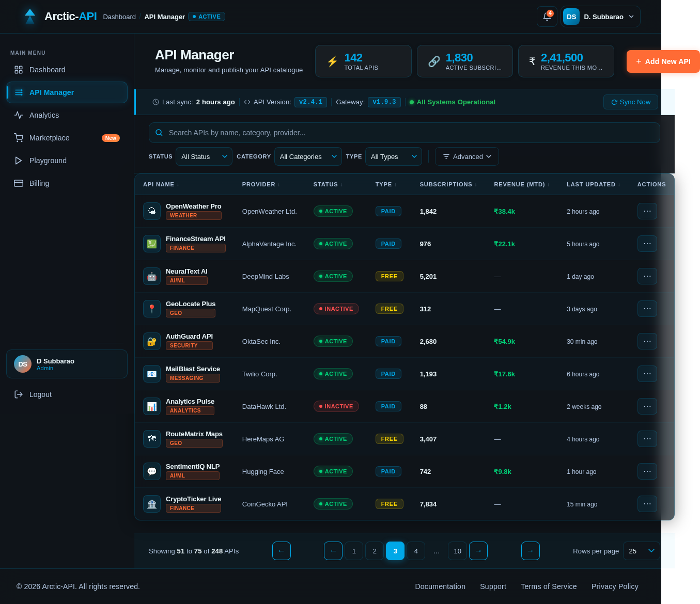The height and width of the screenshot is (604, 700).
Task: Focus the Search APIs input field
Action: coord(405,133)
